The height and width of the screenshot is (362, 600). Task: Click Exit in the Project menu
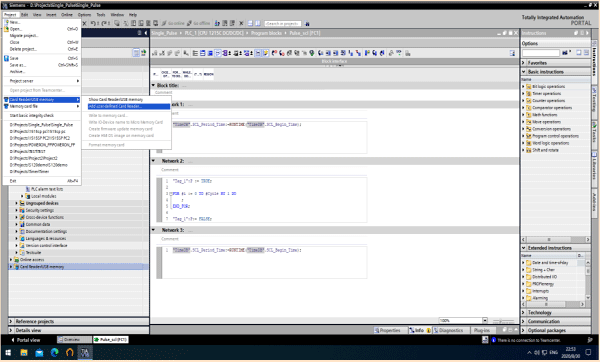(41, 181)
